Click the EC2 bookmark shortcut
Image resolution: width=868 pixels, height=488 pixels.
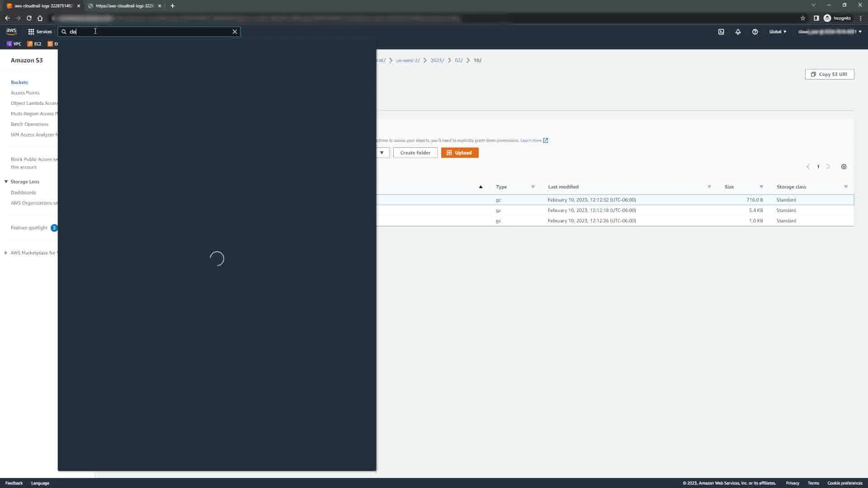coord(34,44)
